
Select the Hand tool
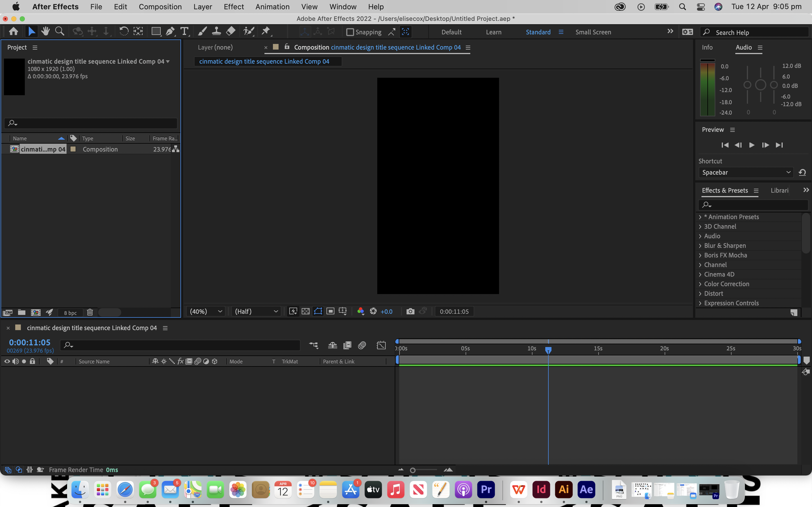point(46,31)
